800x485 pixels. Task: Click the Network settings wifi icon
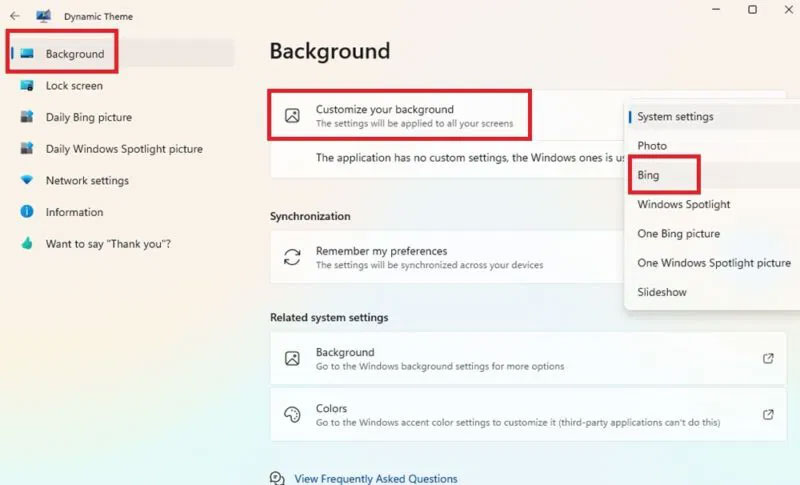tap(27, 180)
